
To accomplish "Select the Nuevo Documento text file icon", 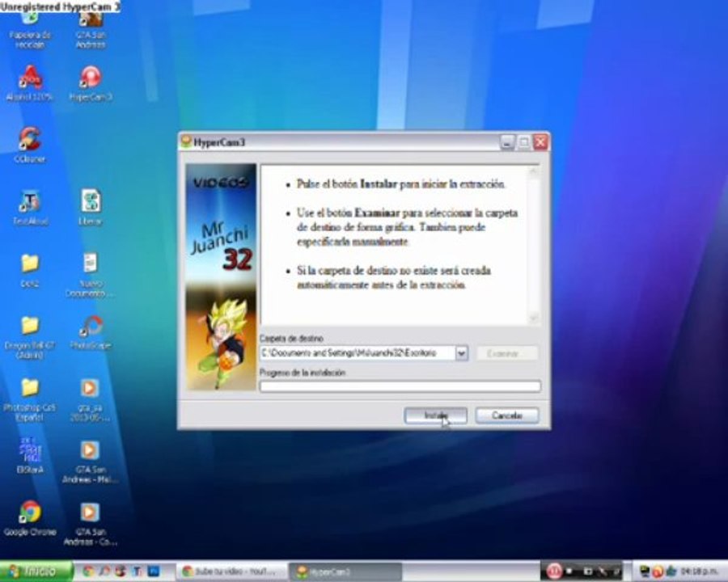I will coord(91,275).
